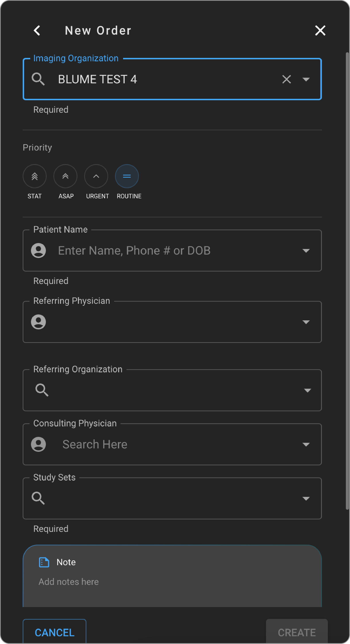Viewport: 350px width, 644px height.
Task: Expand the Referring Physician dropdown
Action: (x=306, y=322)
